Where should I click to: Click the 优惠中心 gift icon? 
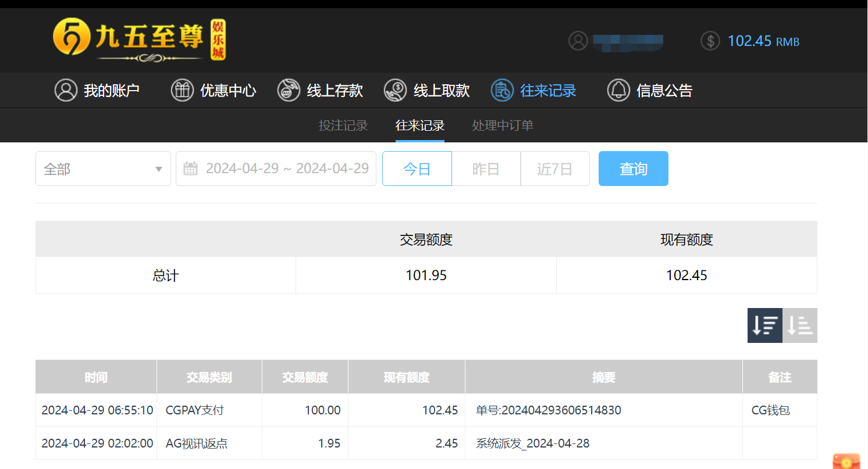pos(182,90)
